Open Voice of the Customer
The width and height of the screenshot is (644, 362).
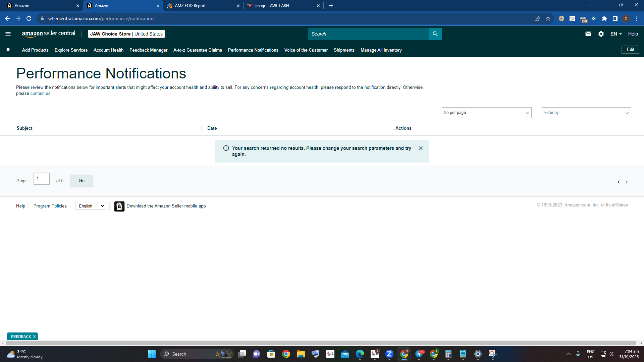pyautogui.click(x=306, y=50)
